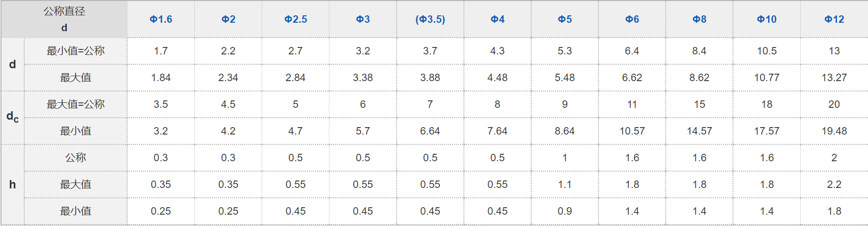Click the Φ10 header link
Screen dimensions: 868x227
pos(767,19)
